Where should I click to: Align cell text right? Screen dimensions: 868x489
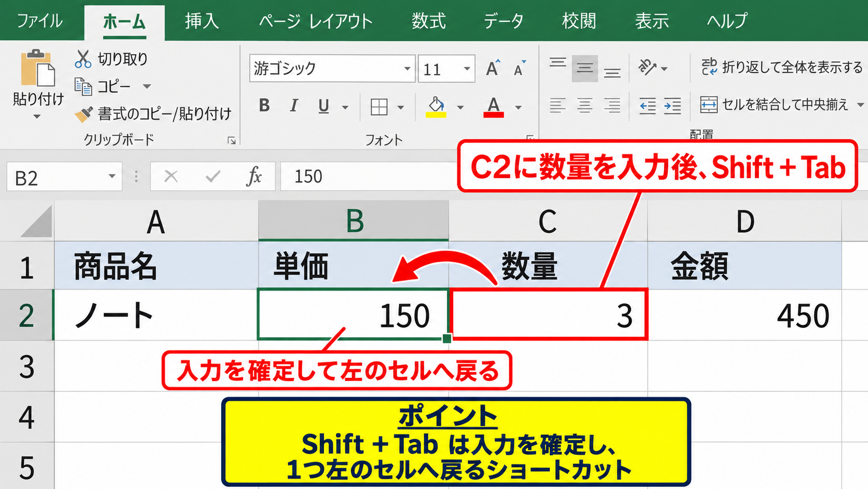(x=613, y=105)
